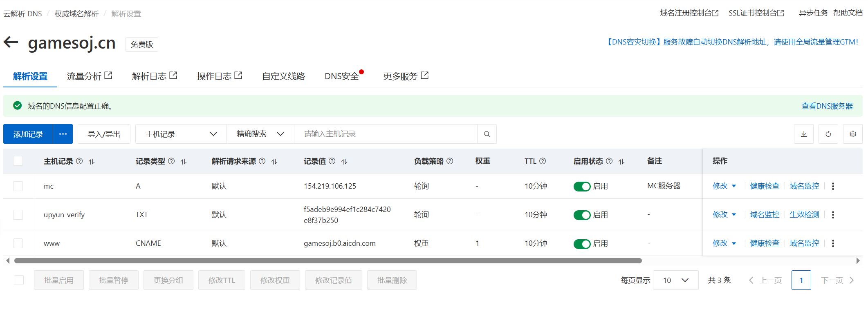Select checkbox for upyun-verify record

[18, 215]
